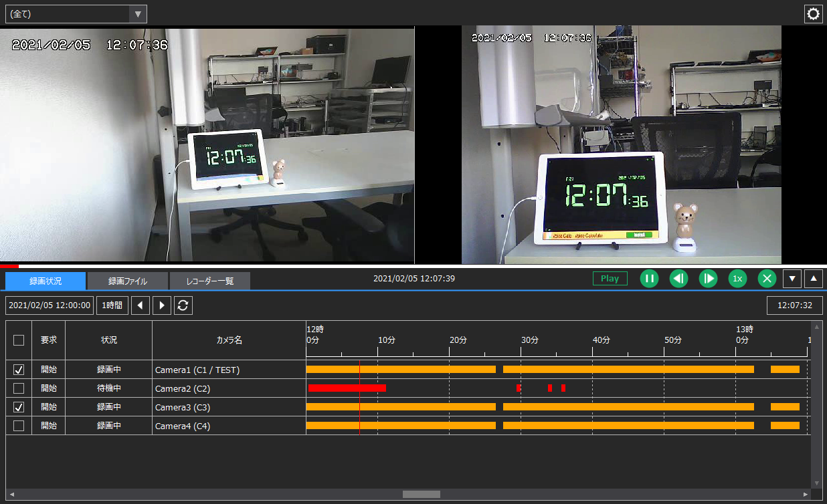Image resolution: width=827 pixels, height=504 pixels.
Task: Go to previous time range with left arrow
Action: 140,305
